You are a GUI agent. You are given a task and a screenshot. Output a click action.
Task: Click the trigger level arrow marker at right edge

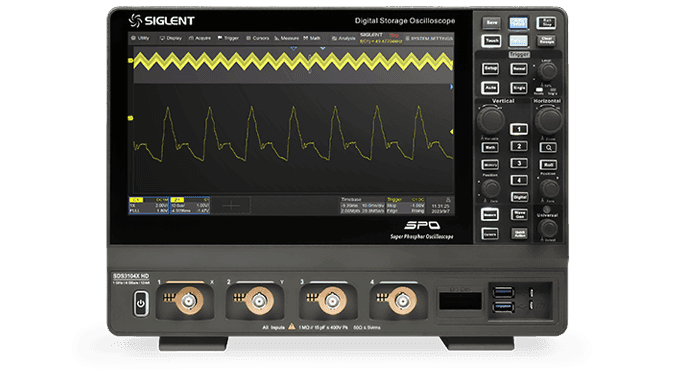(451, 132)
